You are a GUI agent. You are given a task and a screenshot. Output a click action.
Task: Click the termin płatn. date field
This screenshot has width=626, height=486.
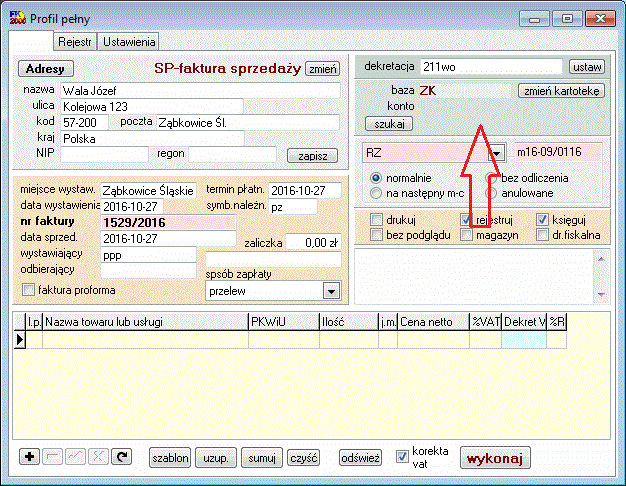[305, 190]
